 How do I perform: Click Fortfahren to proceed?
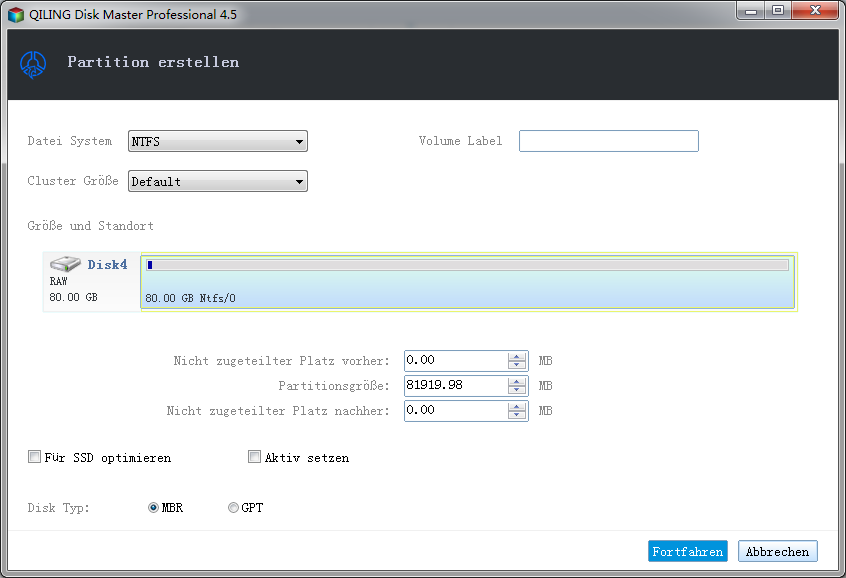click(x=688, y=552)
